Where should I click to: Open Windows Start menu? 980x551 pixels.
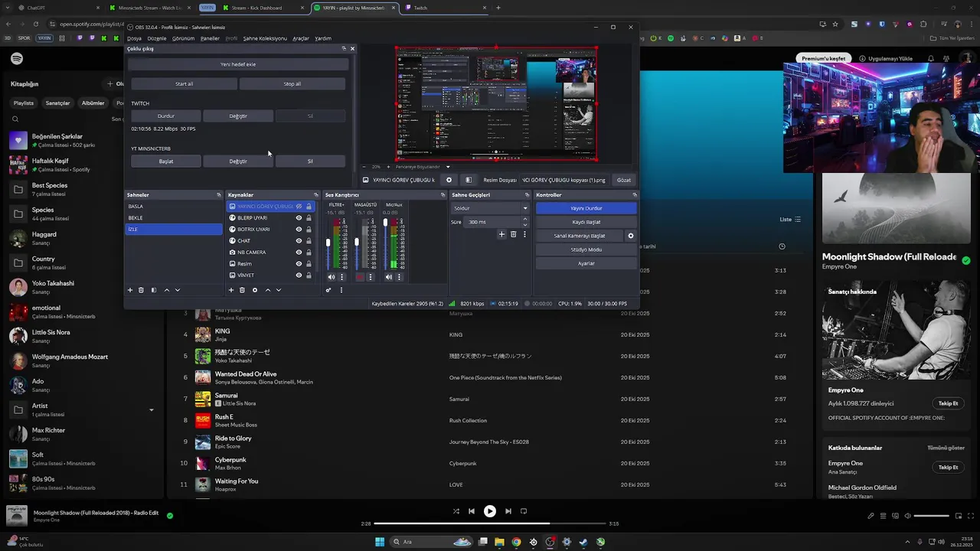380,542
